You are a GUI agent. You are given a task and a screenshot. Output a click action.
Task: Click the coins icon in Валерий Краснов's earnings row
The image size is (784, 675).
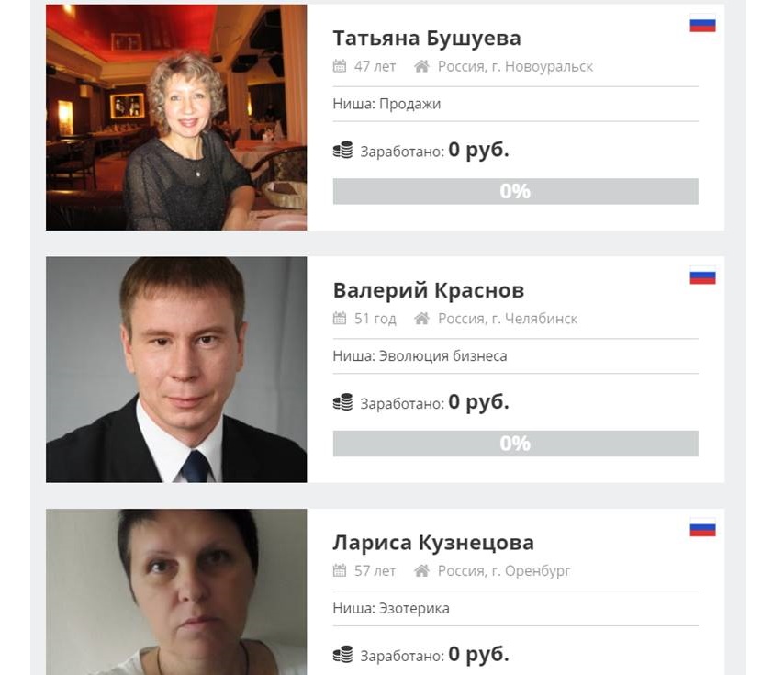pos(343,402)
